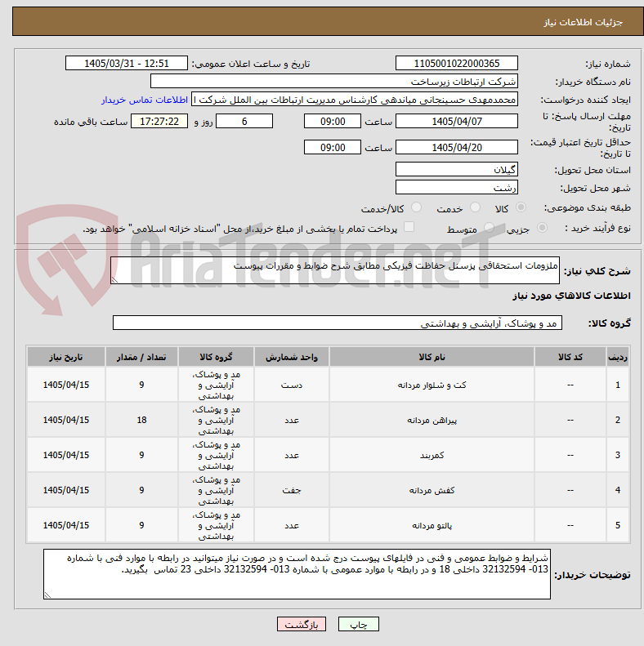
Task: Select the خدمت radio button
Action: tap(475, 207)
